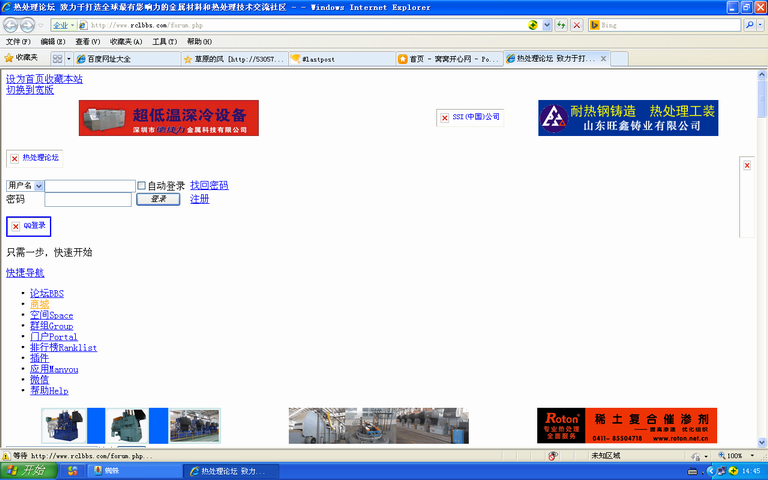Open the Quick Tabs grid icon
768x480 pixels.
(x=57, y=59)
